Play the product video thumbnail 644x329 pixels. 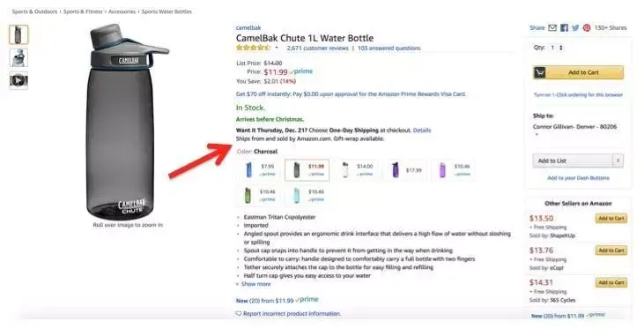pos(19,80)
